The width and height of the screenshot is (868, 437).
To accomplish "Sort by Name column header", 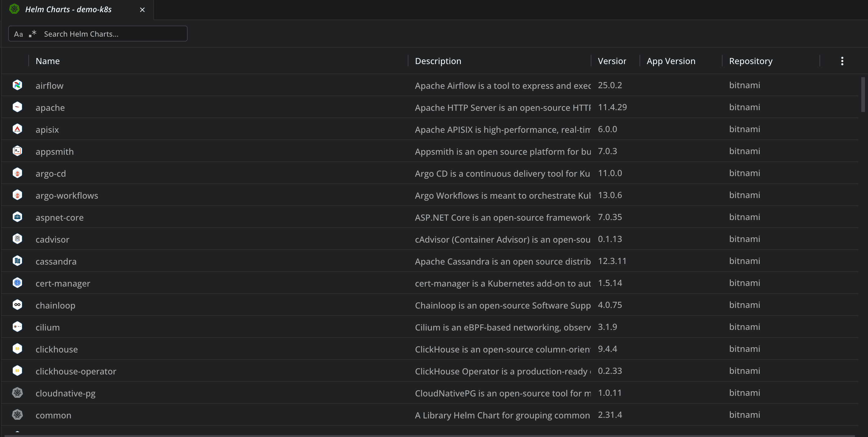I will (x=48, y=61).
